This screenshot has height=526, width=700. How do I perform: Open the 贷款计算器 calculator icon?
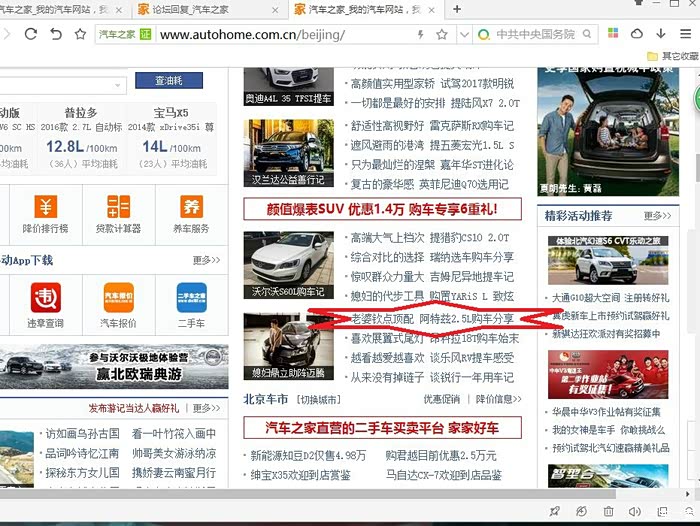pos(118,207)
